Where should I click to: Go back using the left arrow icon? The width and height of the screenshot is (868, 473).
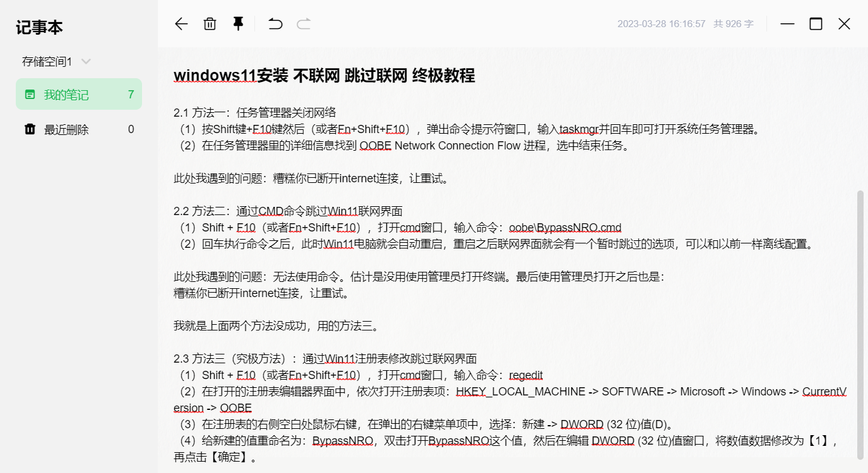[x=181, y=24]
